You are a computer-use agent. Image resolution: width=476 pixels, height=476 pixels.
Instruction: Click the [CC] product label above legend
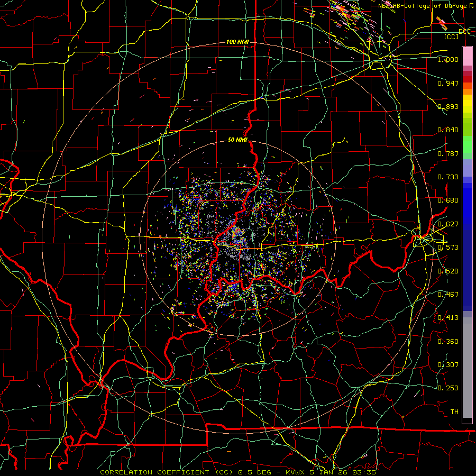452,36
